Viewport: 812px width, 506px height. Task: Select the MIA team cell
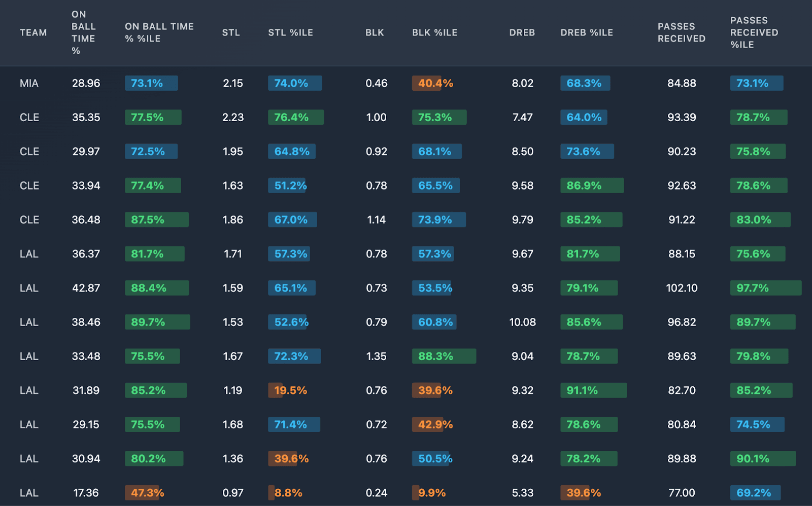(29, 83)
